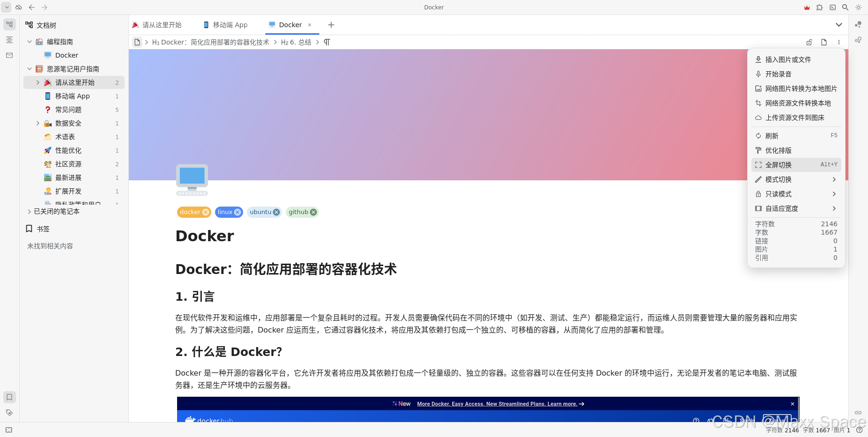
Task: Select 开始录音 menu item
Action: [796, 74]
